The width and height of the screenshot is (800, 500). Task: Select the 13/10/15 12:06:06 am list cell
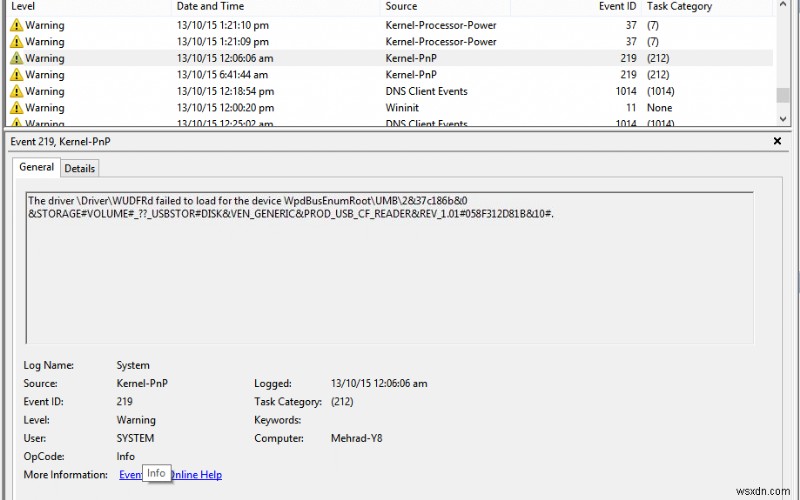[225, 58]
